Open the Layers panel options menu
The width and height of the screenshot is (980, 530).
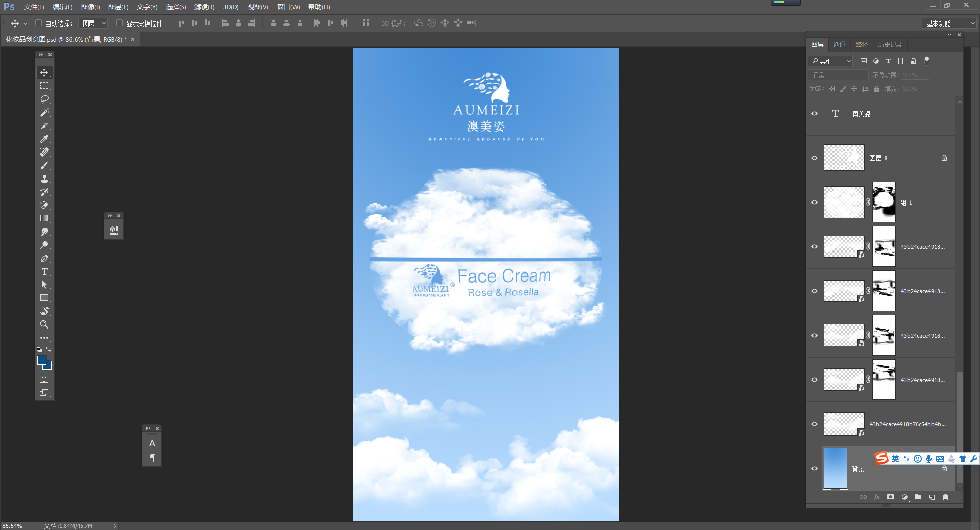[958, 45]
